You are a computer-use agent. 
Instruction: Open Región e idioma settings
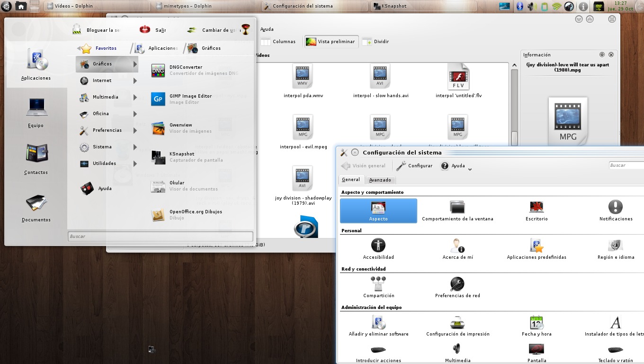616,249
